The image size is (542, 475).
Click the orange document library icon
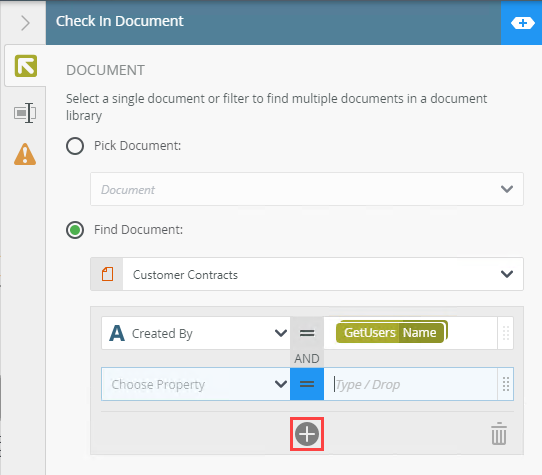click(x=107, y=274)
